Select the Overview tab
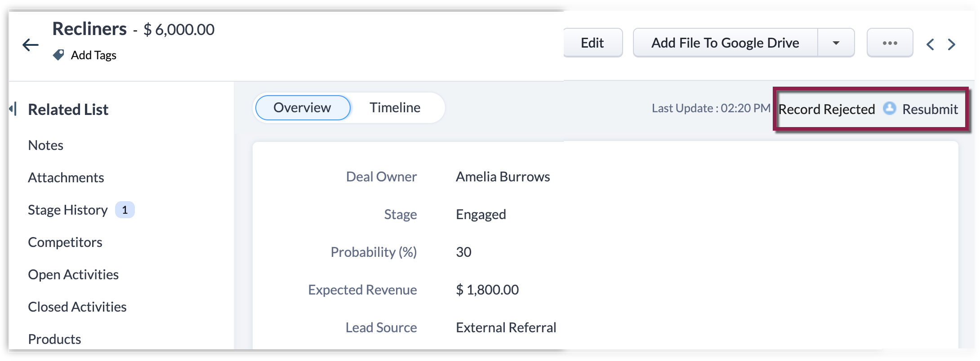The width and height of the screenshot is (980, 361). 303,108
